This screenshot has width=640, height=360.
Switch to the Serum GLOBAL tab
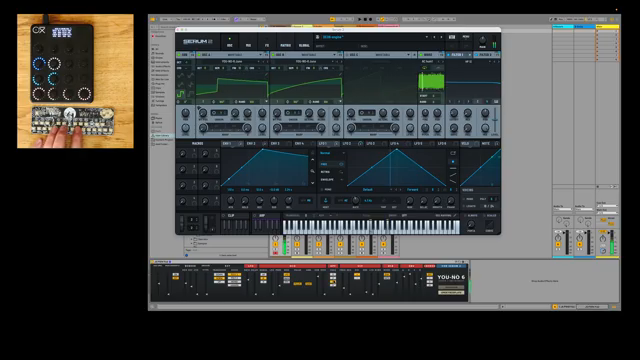(304, 43)
